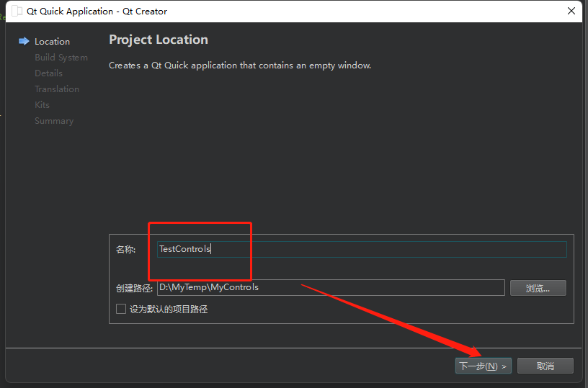Close the Qt Quick Application wizard window

pos(571,12)
